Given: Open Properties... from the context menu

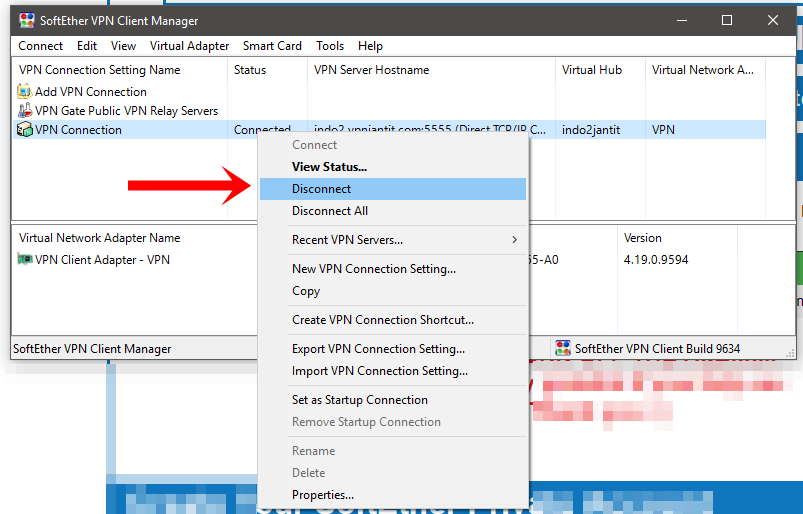Looking at the screenshot, I should coord(393,495).
